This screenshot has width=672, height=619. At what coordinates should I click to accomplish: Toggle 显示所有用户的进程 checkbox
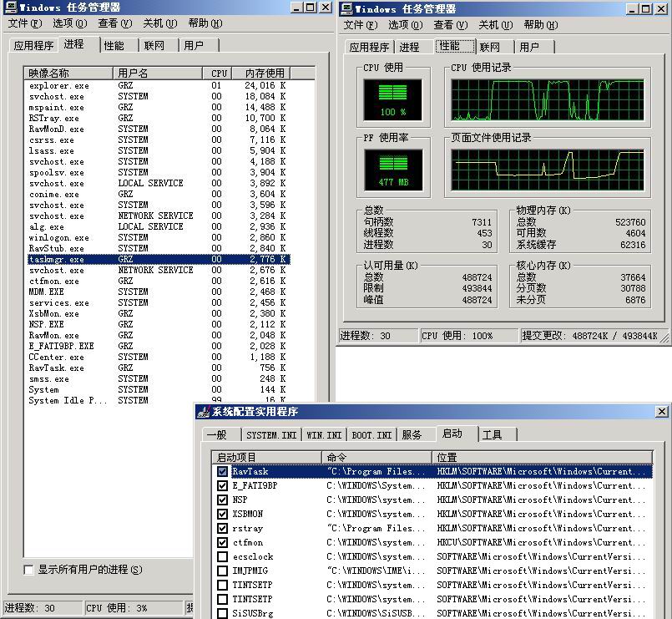tap(28, 570)
